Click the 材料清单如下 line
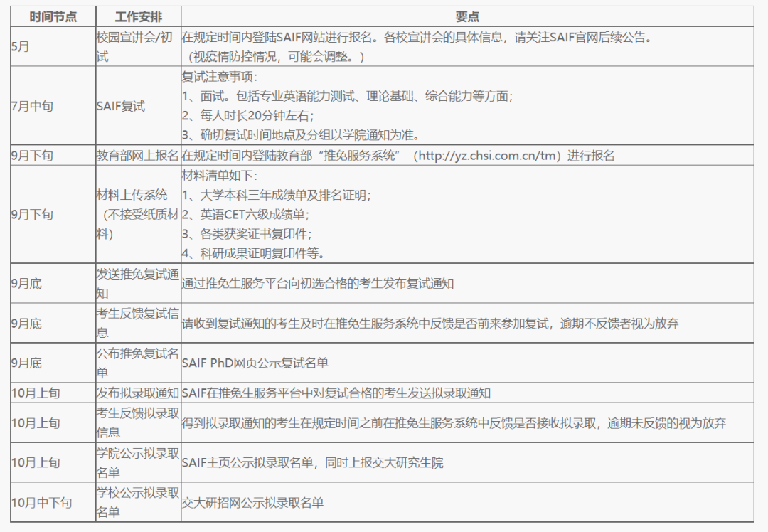This screenshot has height=532, width=768. tap(219, 176)
